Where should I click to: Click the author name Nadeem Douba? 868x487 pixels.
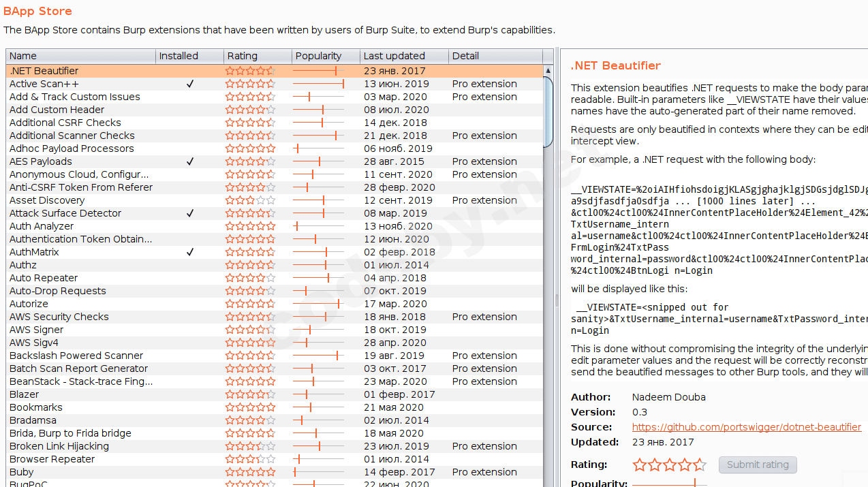[x=669, y=397]
